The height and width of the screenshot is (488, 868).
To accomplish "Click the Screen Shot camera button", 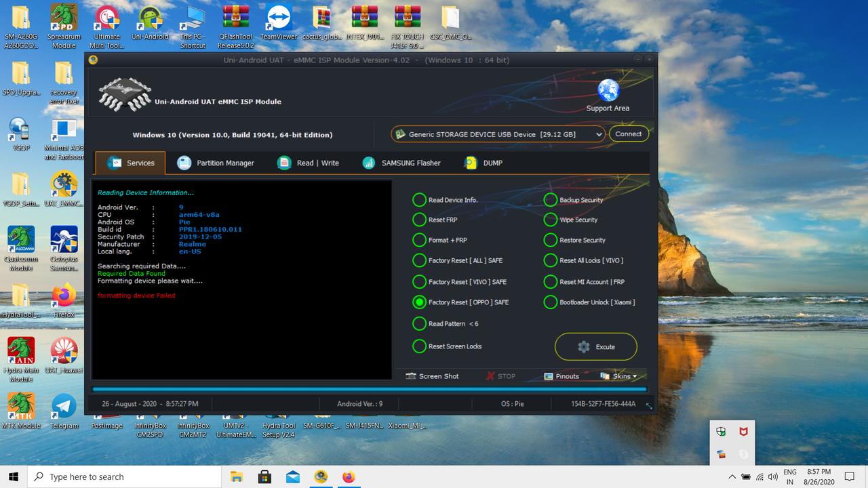I will coord(433,376).
